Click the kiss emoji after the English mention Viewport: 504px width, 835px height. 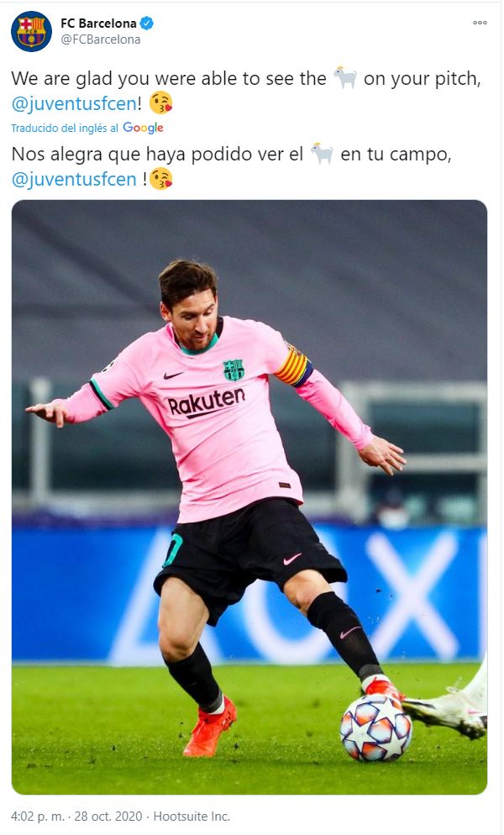(160, 102)
